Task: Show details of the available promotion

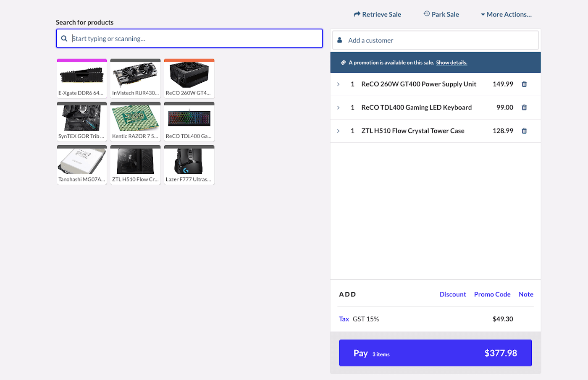Action: (451, 63)
